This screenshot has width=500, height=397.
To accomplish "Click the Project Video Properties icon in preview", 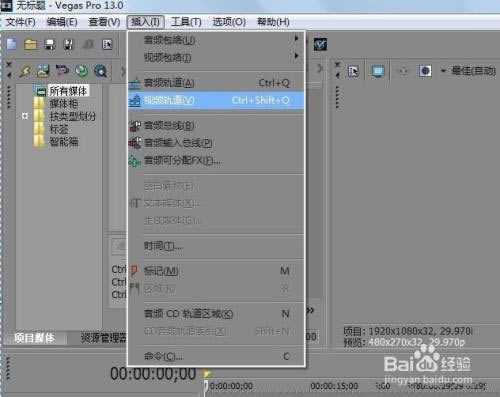I will pos(353,71).
